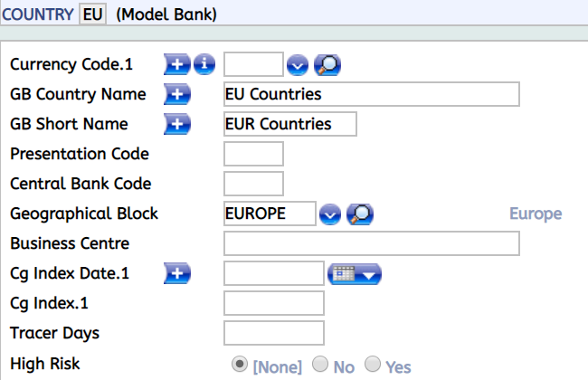The image size is (588, 380).
Task: Open the Currency Code search magnifier
Action: pos(327,65)
